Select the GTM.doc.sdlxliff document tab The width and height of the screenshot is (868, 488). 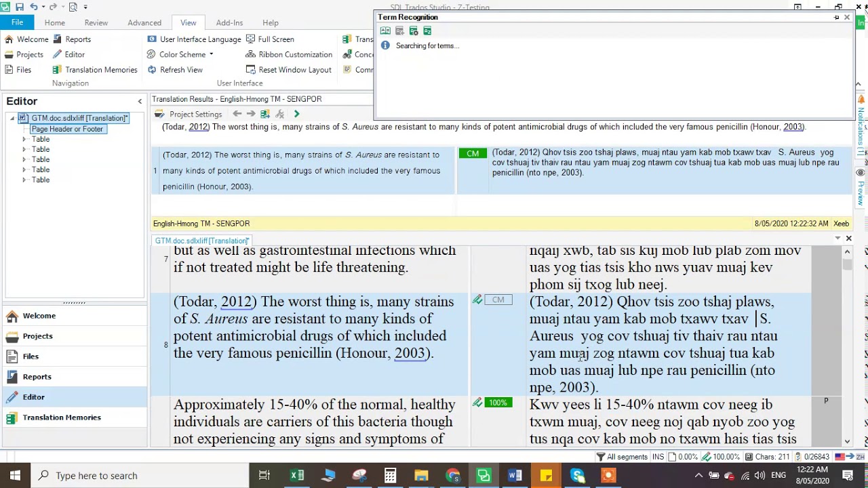coord(201,241)
